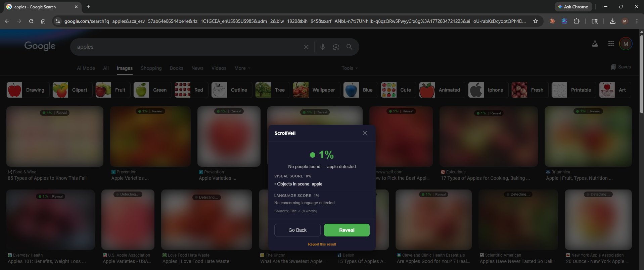Switch to the Shopping tab
Image resolution: width=644 pixels, height=270 pixels.
[x=151, y=68]
